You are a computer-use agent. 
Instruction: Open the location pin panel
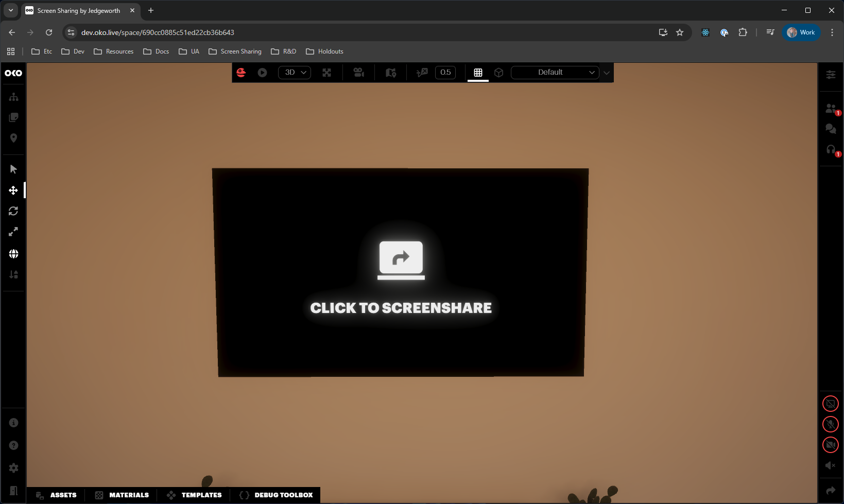pos(13,138)
